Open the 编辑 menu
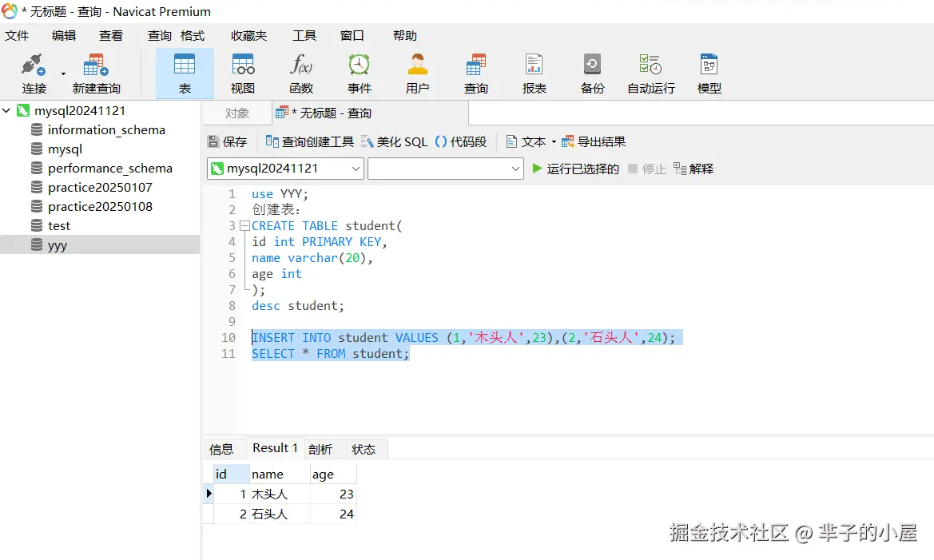934x560 pixels. tap(64, 36)
